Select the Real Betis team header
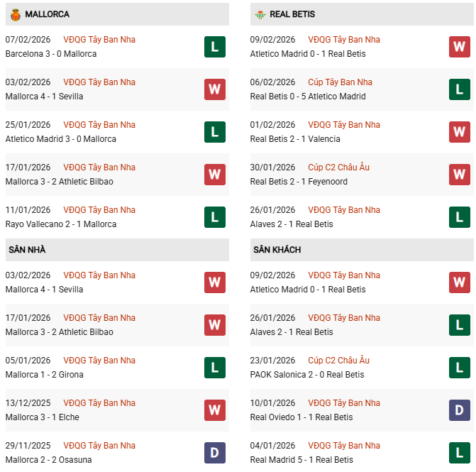The width and height of the screenshot is (476, 472). coord(292,14)
